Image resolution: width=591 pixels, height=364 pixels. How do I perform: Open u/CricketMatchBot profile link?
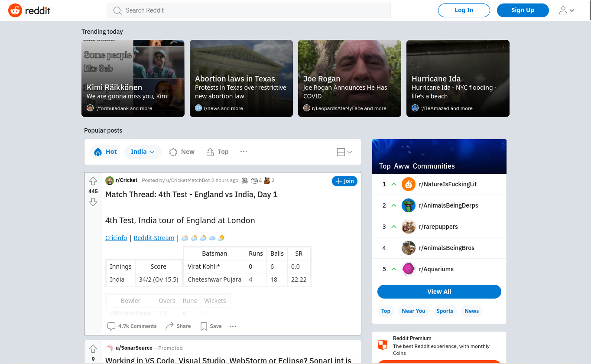pyautogui.click(x=188, y=181)
